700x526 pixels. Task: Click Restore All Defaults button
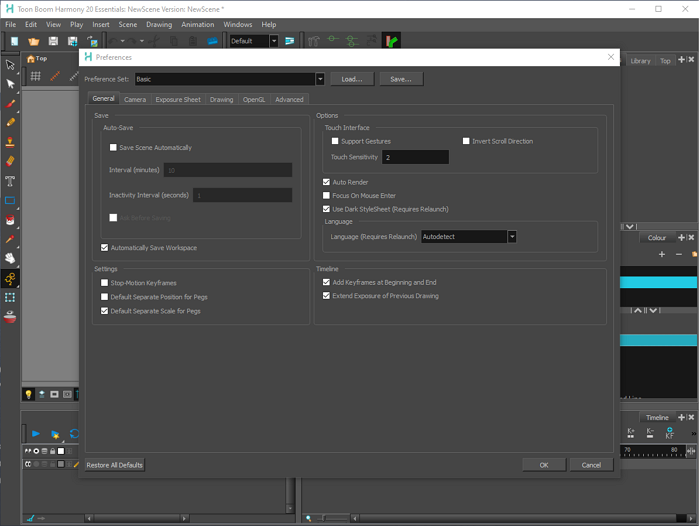115,465
